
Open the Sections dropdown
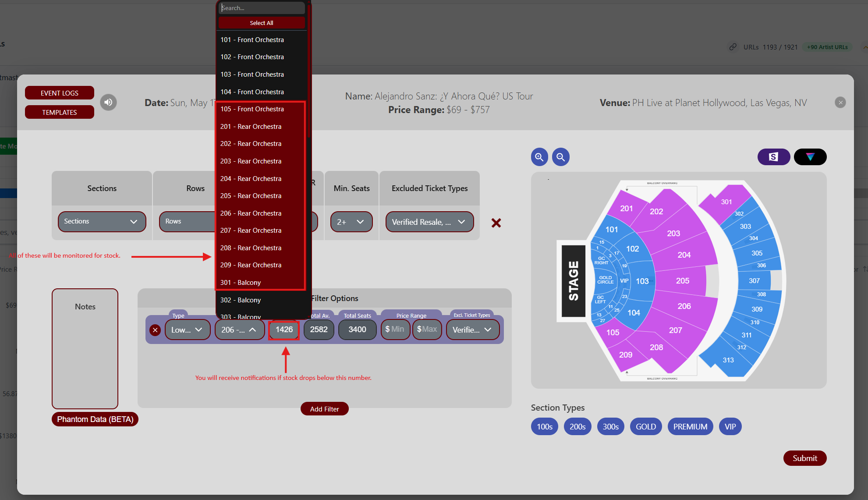102,222
